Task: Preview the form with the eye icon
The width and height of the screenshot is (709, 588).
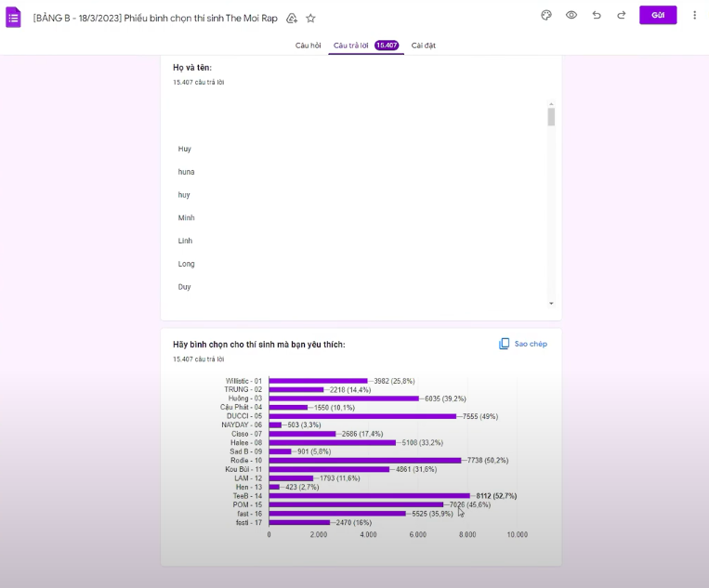Action: (x=571, y=15)
